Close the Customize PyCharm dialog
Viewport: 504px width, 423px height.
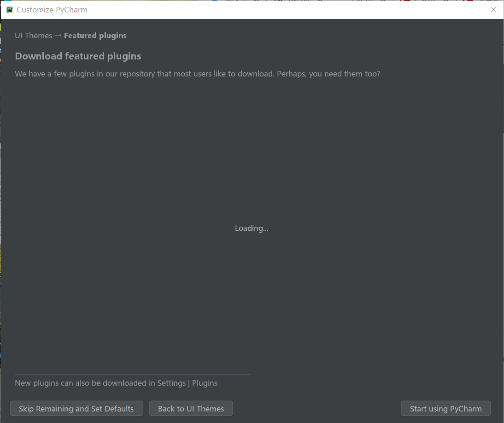493,10
